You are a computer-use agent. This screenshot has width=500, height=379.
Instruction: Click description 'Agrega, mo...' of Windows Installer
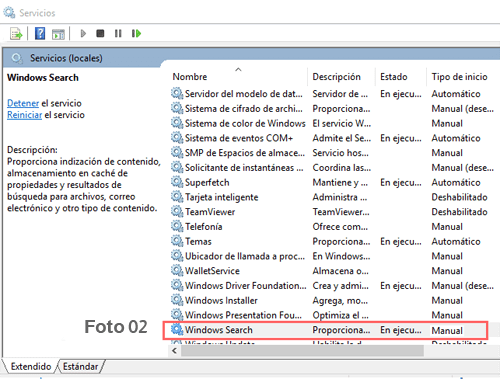coord(340,301)
